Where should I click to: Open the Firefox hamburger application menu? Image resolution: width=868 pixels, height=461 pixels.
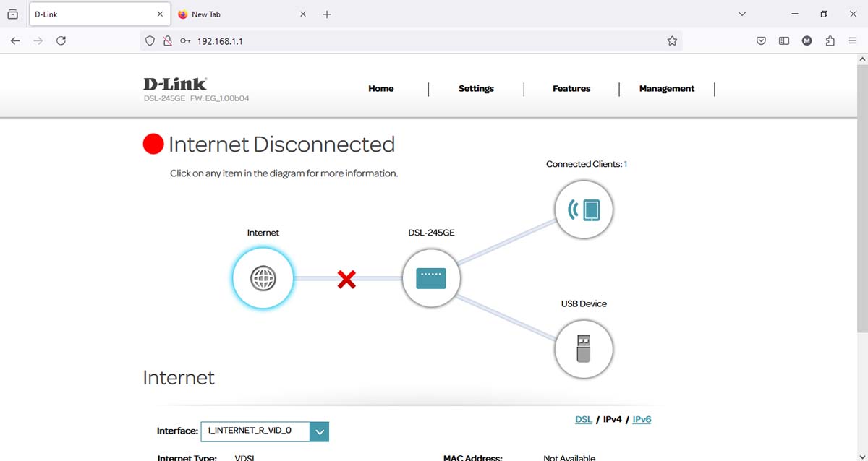pyautogui.click(x=853, y=41)
